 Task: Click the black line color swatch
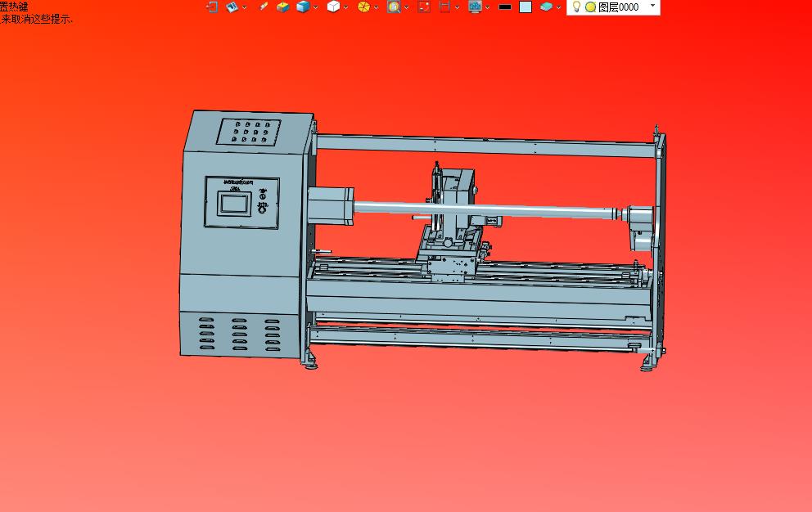(x=505, y=7)
